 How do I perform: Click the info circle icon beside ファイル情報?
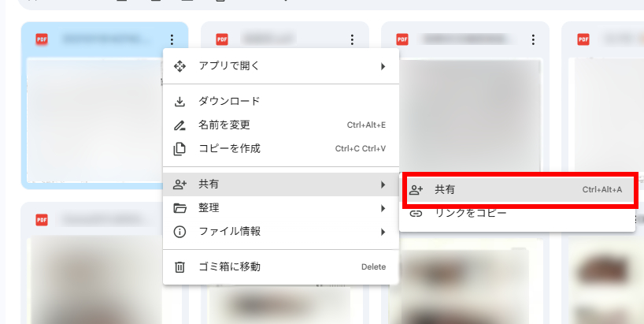180,232
